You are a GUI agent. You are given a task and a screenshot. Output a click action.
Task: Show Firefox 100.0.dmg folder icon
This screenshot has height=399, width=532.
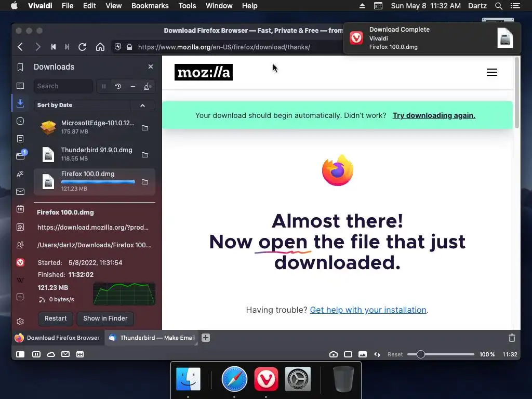click(145, 182)
